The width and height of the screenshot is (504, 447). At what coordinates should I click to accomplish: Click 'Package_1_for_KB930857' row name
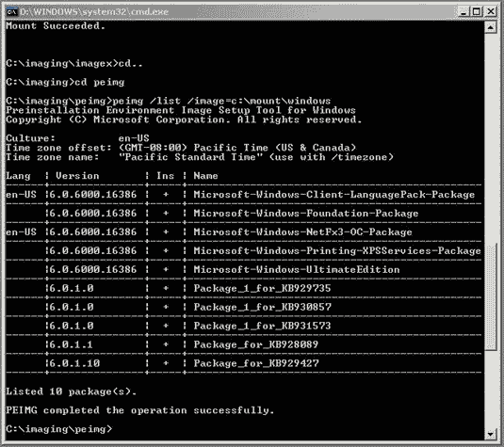click(x=262, y=307)
